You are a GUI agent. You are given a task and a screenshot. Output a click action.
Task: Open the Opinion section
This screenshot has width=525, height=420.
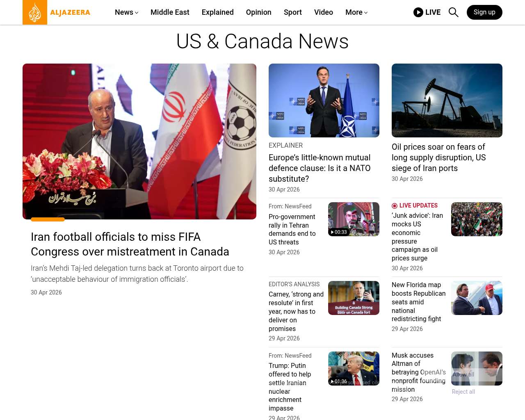coord(259,12)
